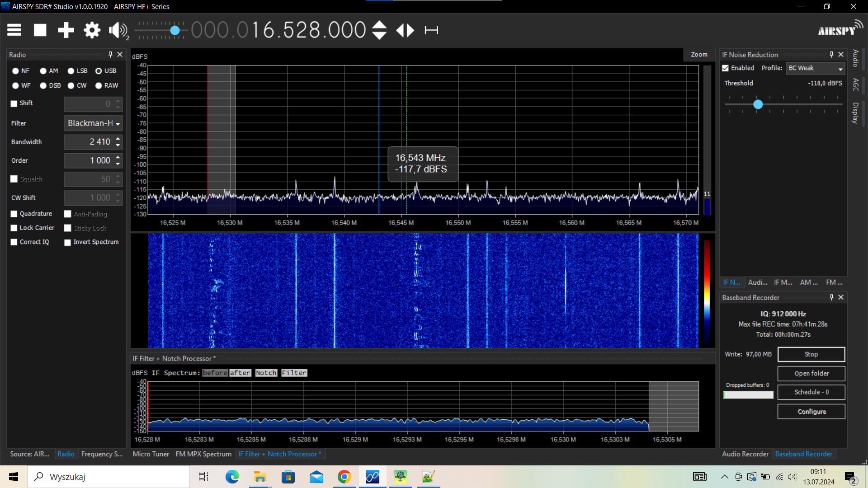868x488 pixels.
Task: Switch to Frequency S... tab
Action: click(x=102, y=454)
